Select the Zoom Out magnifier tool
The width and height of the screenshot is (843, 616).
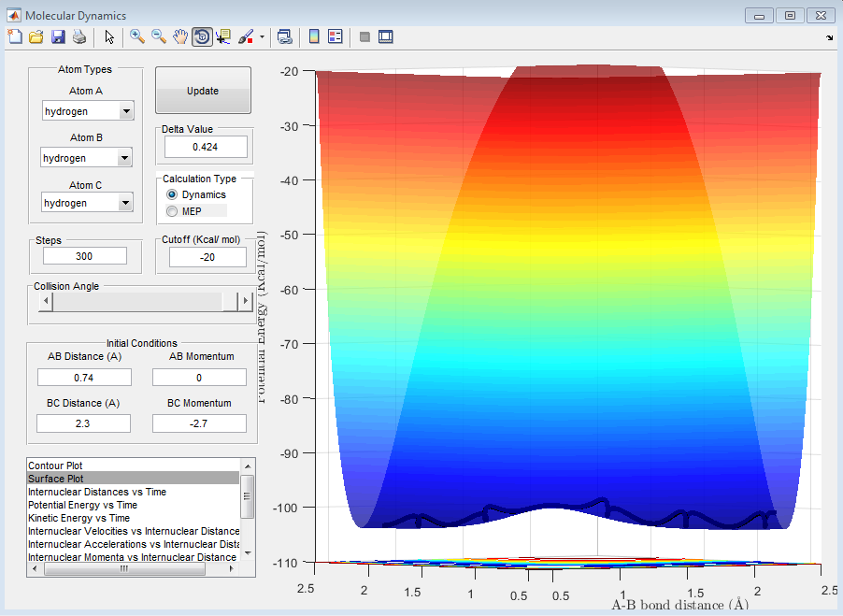[x=158, y=36]
